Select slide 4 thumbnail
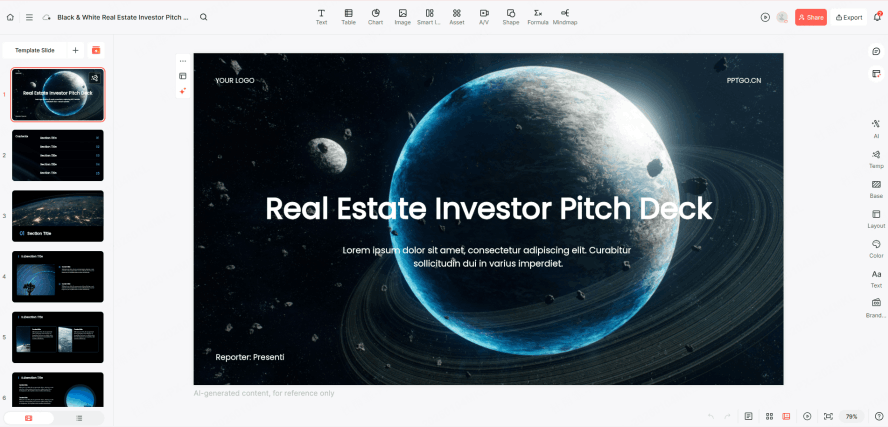This screenshot has height=427, width=888. [x=58, y=276]
